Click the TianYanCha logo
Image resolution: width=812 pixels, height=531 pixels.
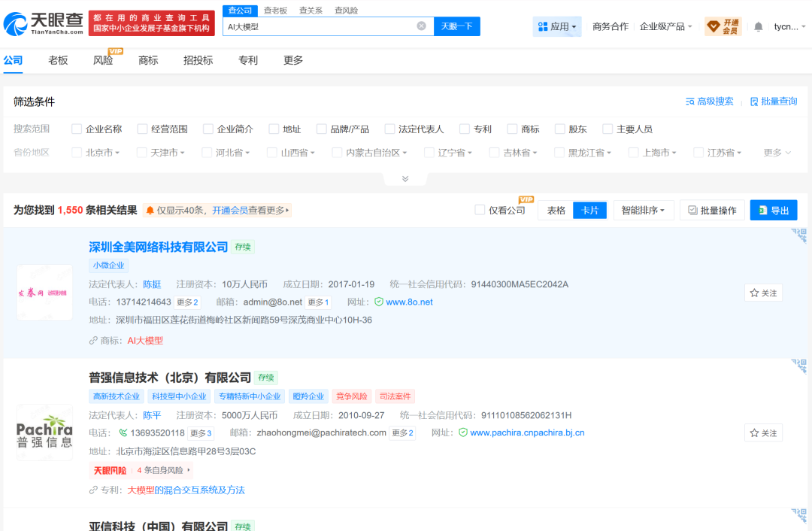[44, 24]
